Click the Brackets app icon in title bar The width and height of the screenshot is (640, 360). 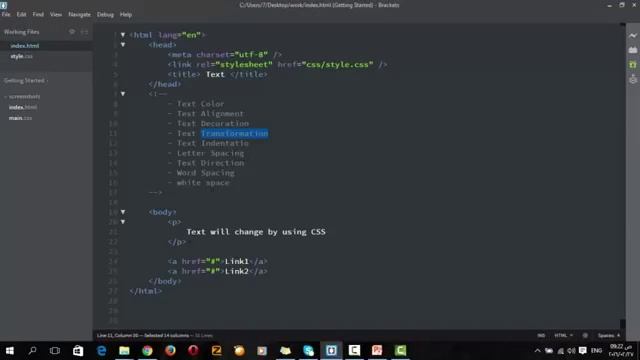[x=4, y=5]
